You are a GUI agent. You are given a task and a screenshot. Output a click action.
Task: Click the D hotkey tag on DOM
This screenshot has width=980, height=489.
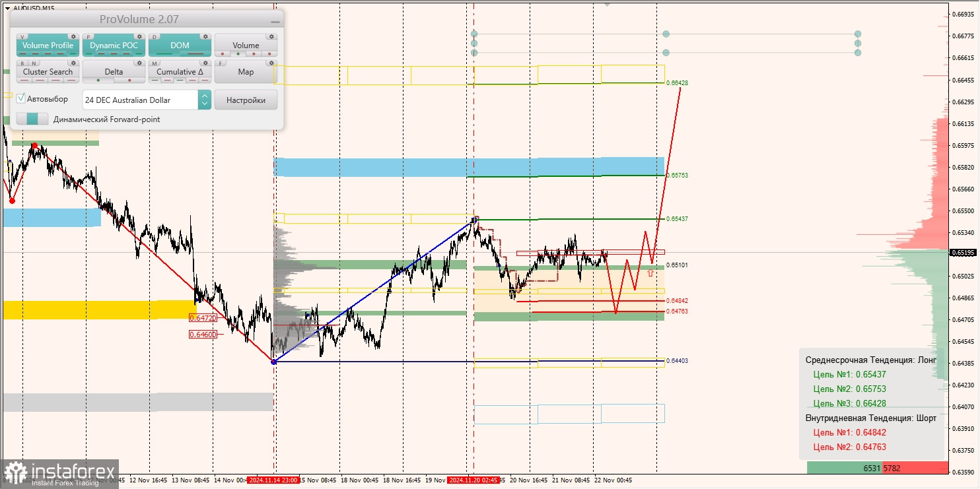click(155, 37)
